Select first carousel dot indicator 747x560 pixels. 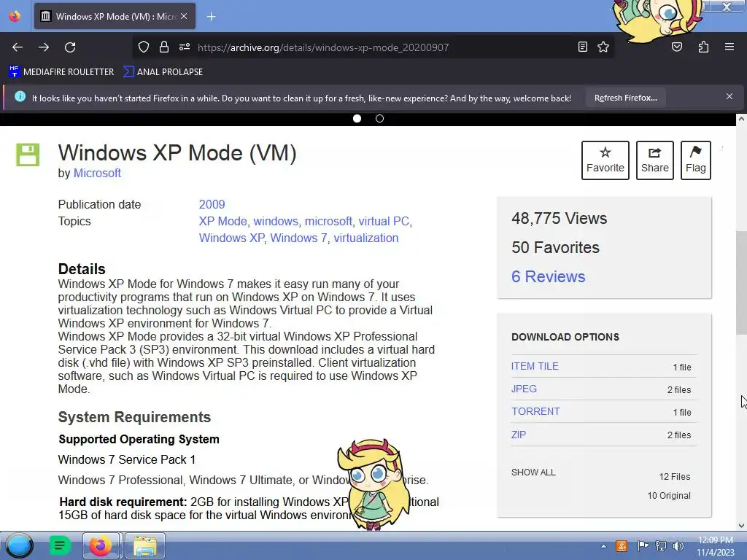tap(357, 119)
